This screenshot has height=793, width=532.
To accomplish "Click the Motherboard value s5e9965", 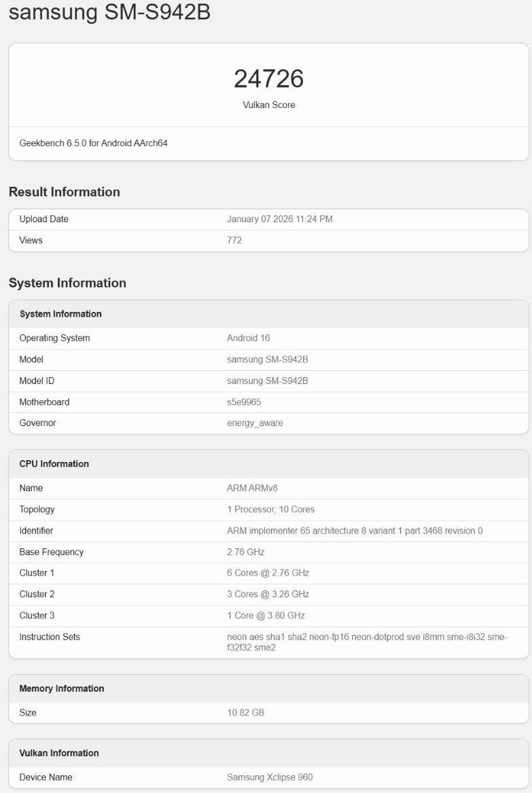I will [x=244, y=402].
